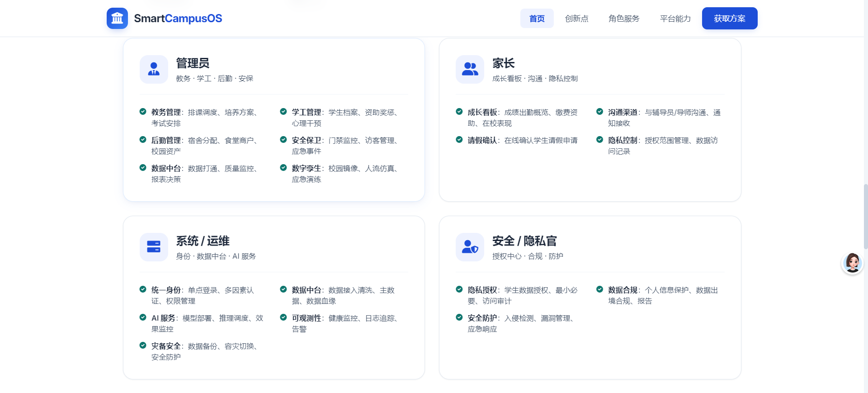Click the check icon beside 统一身份
This screenshot has width=868, height=393.
(143, 289)
